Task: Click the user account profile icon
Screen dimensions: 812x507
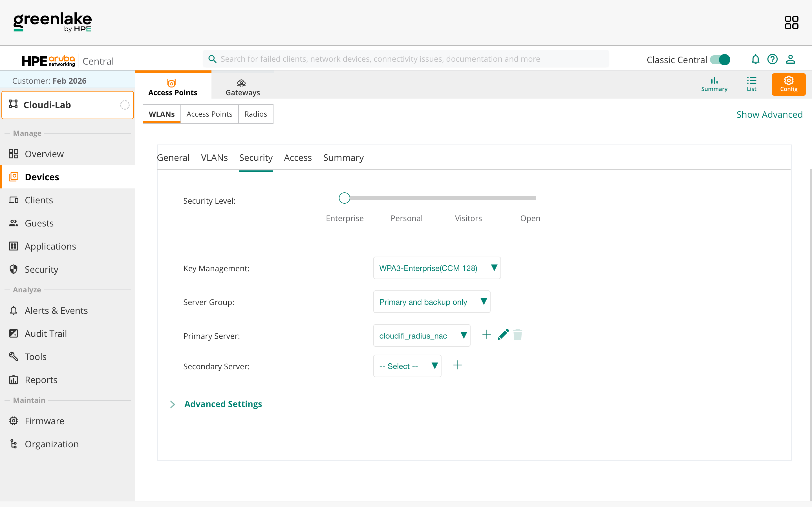Action: [x=791, y=59]
